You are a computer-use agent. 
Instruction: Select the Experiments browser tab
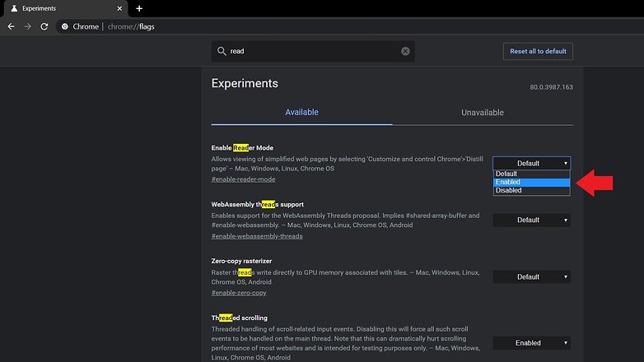click(x=66, y=8)
